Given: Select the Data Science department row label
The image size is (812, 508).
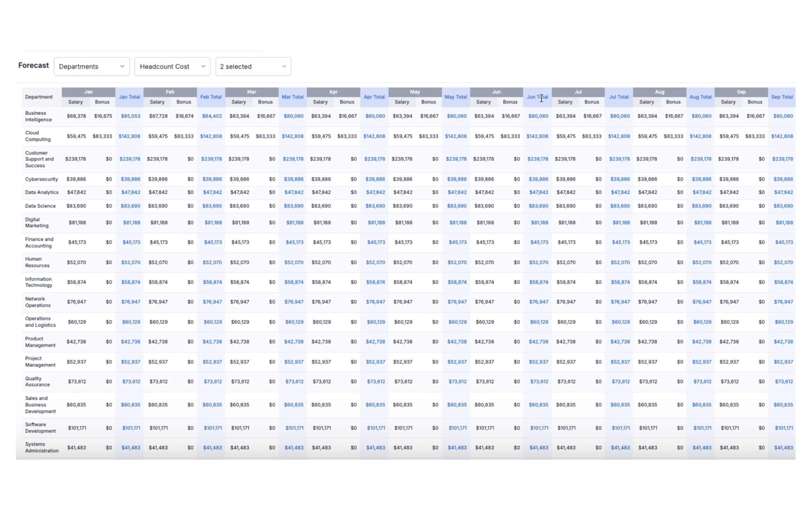Looking at the screenshot, I should coord(40,206).
